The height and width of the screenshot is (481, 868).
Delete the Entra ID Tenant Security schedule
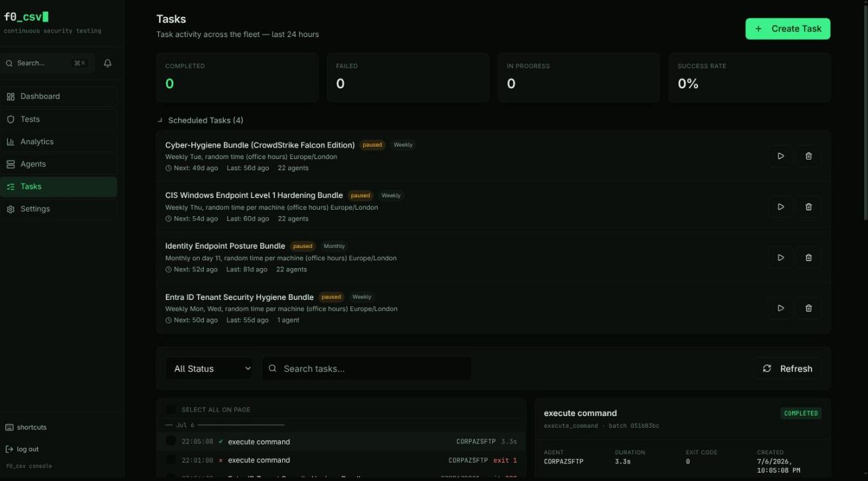[808, 308]
